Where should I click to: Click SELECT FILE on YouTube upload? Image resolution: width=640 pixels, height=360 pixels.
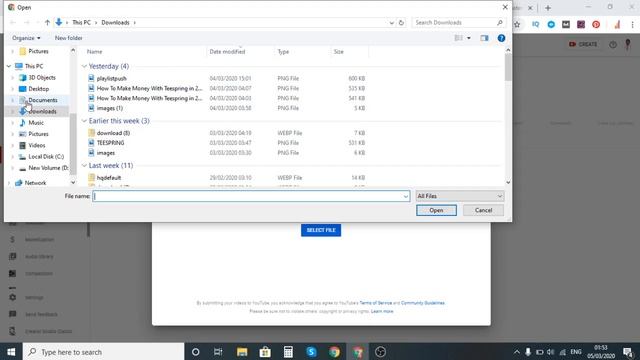(321, 230)
